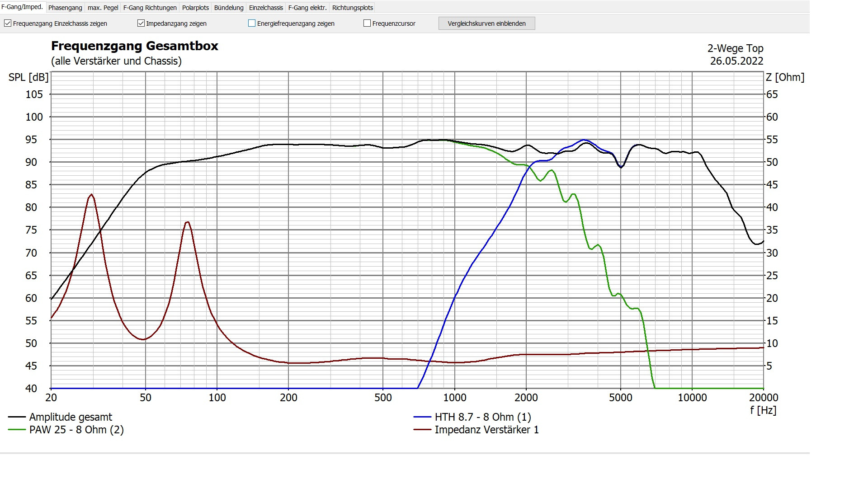Open the max. Pegel tab
Screen dimensions: 868x488
(x=103, y=8)
